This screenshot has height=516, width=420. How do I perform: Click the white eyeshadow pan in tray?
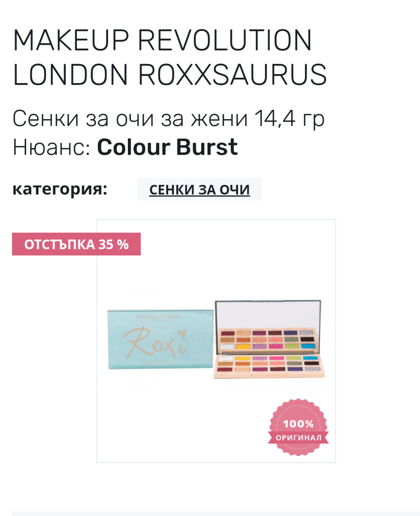[226, 358]
